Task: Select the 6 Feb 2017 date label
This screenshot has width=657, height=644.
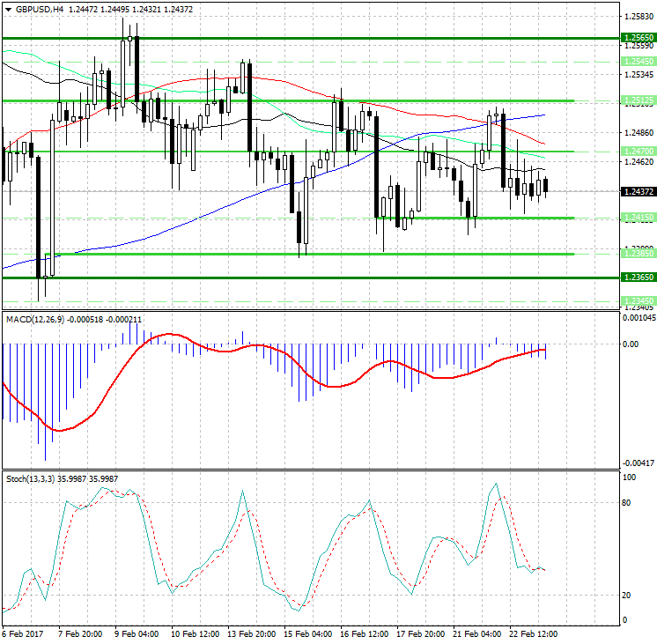Action: pos(24,633)
